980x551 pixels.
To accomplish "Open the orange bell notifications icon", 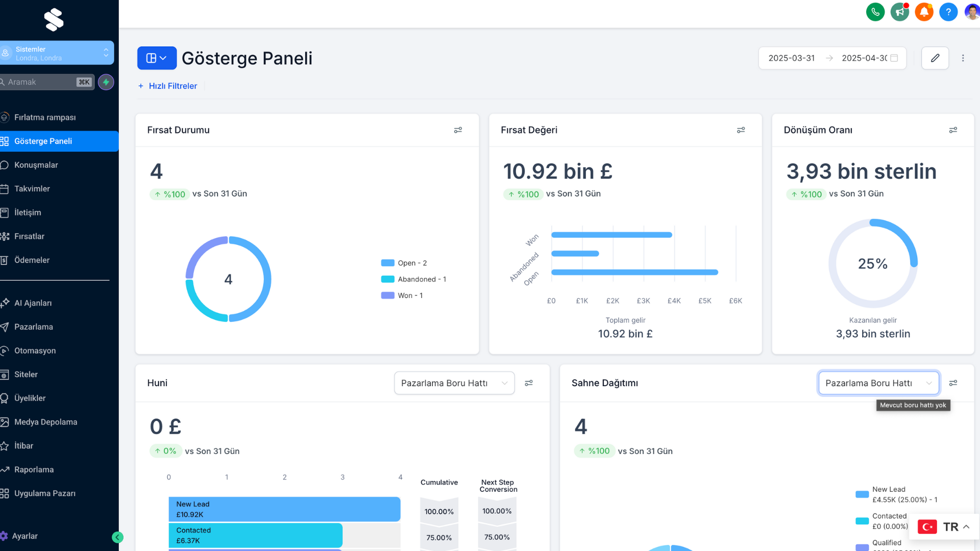I will point(924,12).
